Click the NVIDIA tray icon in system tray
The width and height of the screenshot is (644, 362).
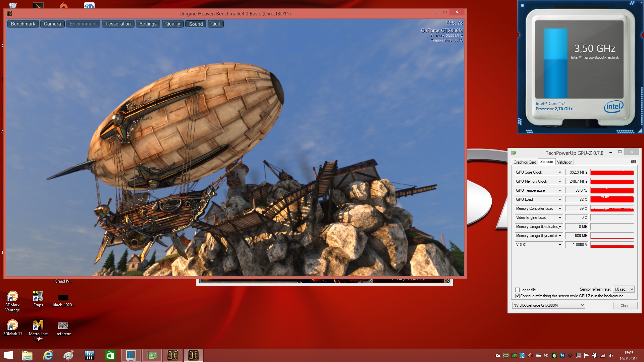514,356
